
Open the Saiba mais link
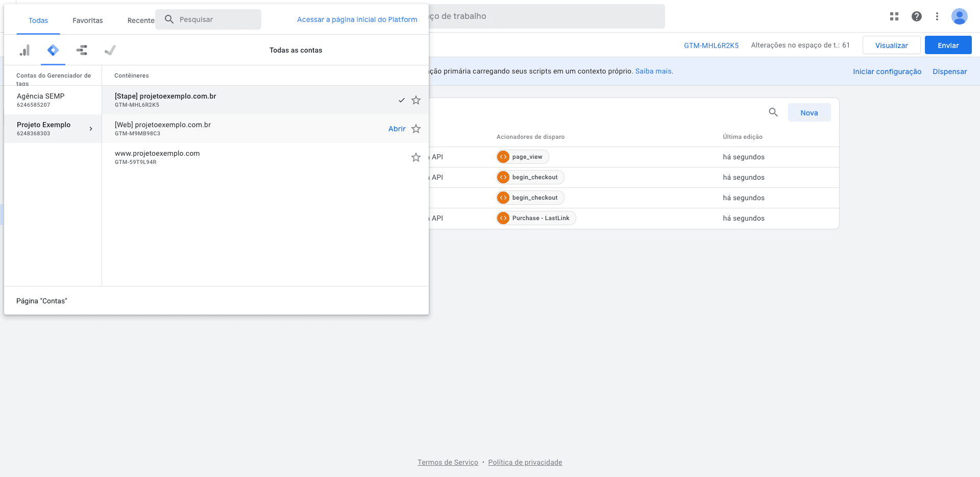point(653,71)
